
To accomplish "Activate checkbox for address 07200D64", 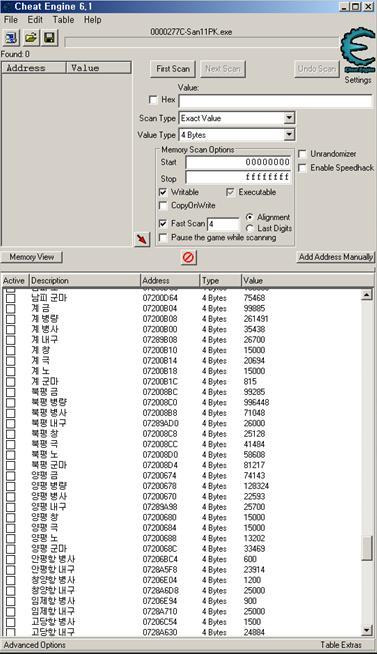I will click(x=10, y=298).
